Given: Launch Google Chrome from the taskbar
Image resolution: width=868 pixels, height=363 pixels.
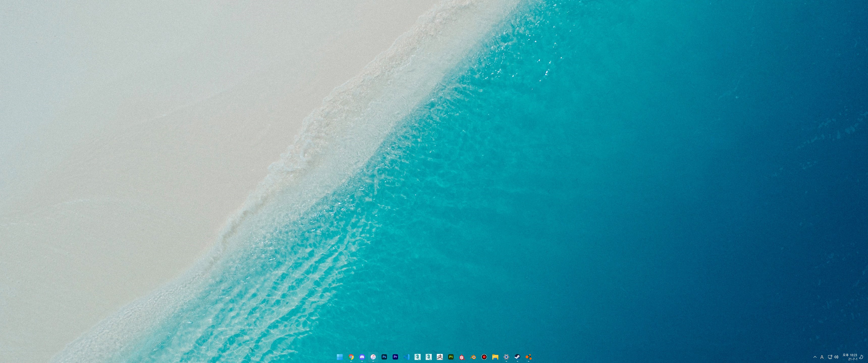Looking at the screenshot, I should coord(351,357).
